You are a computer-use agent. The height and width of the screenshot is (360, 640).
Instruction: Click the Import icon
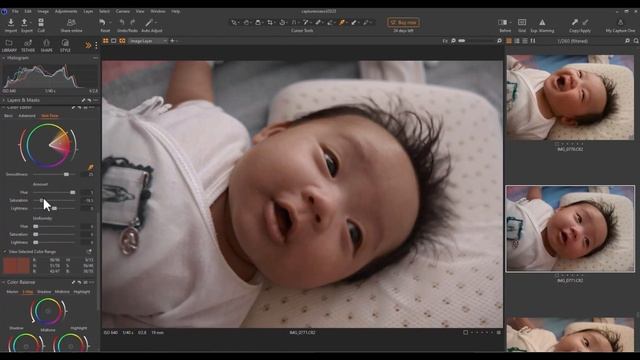click(x=11, y=22)
